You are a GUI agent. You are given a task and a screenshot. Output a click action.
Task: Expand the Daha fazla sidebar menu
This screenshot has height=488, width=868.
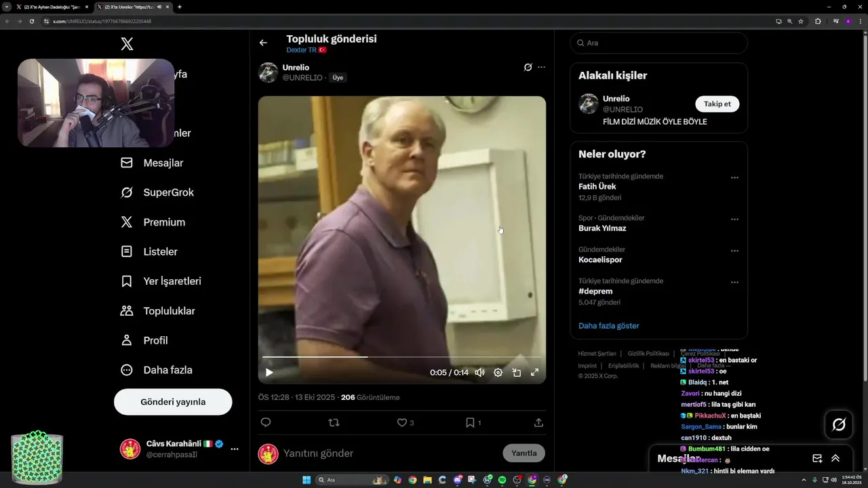coord(157,370)
